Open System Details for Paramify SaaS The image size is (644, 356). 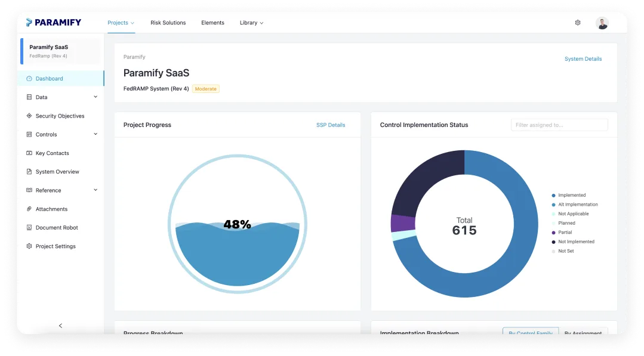583,58
